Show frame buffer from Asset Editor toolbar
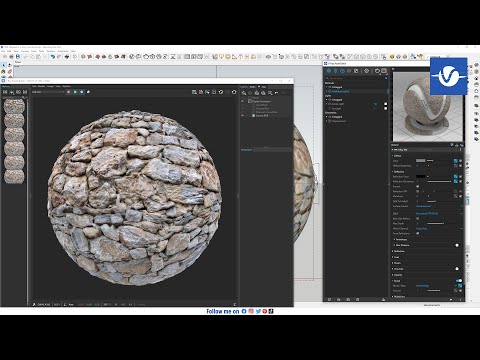The height and width of the screenshot is (360, 480). (384, 71)
